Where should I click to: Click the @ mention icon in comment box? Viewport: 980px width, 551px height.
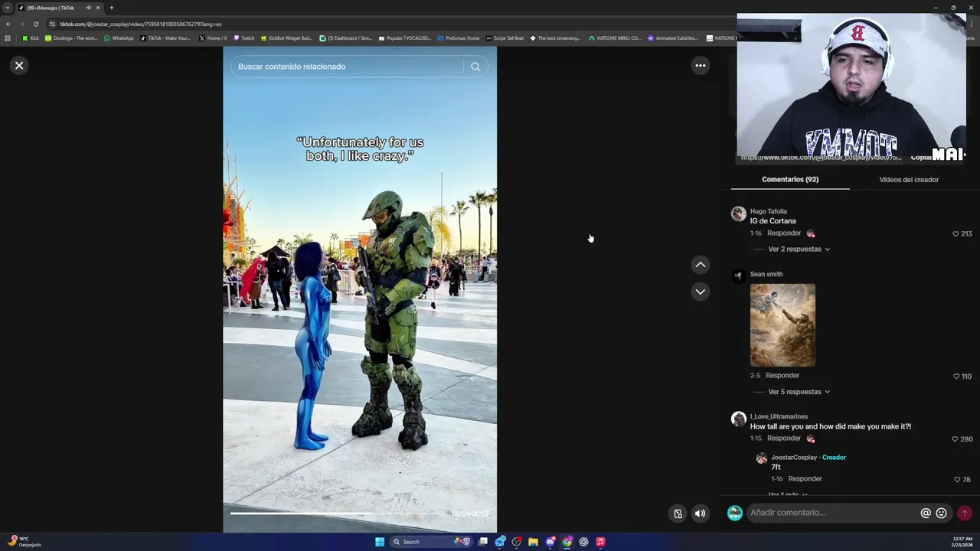(x=926, y=514)
